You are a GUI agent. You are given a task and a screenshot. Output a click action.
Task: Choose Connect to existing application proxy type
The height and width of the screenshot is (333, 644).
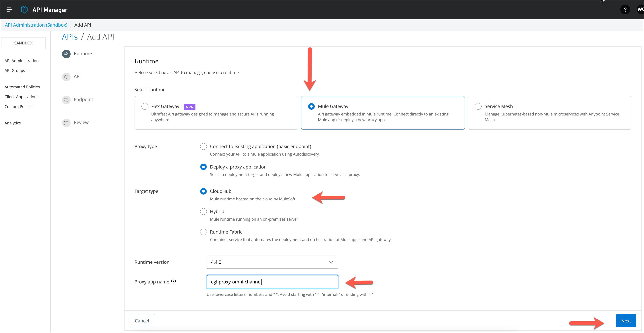click(203, 146)
